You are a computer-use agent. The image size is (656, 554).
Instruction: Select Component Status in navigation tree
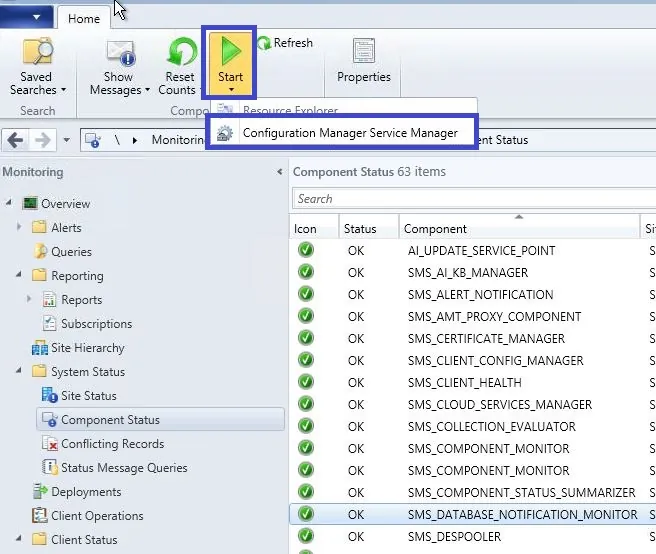[x=161, y=419]
